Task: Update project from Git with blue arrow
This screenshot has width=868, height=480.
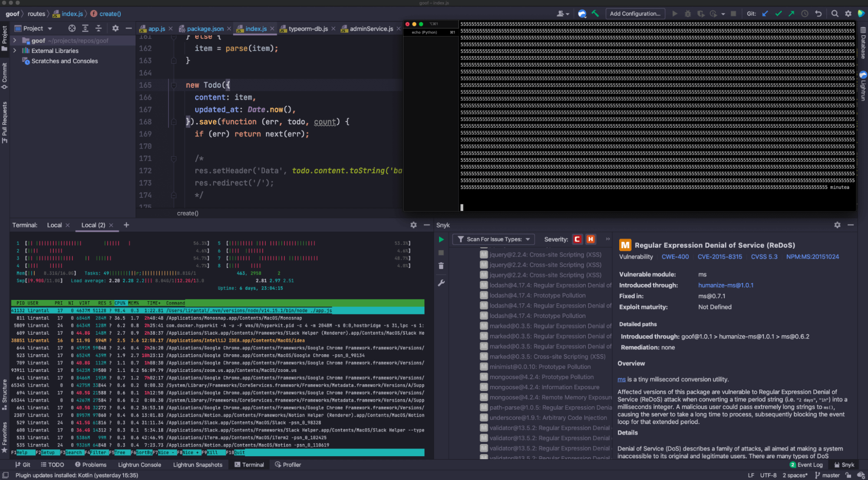Action: 765,13
